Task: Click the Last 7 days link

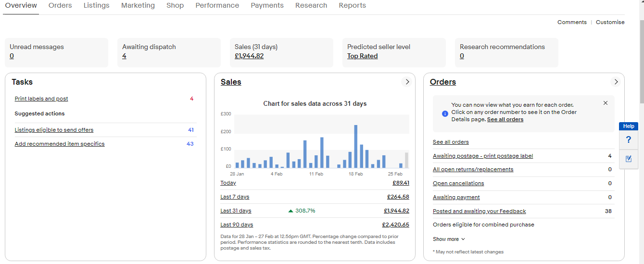Action: [x=235, y=197]
